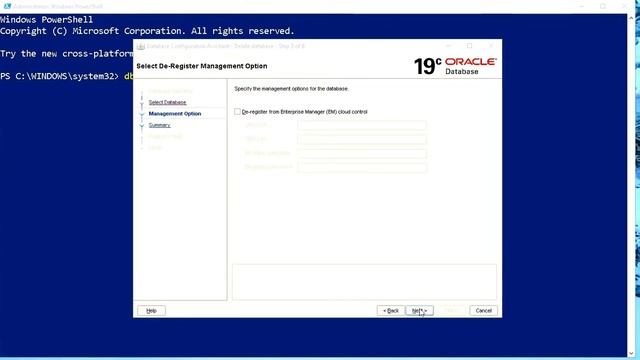Cancel the delete database wizard
640x360 pixels.
point(483,311)
